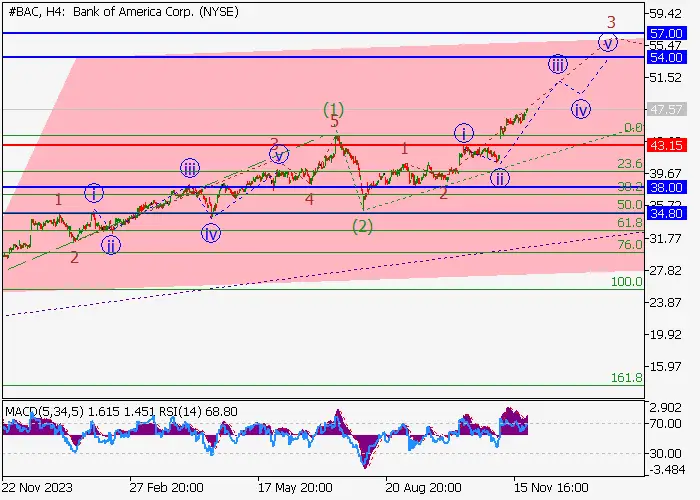This screenshot has width=700, height=500.
Task: Click the red 43.15 price level tag
Action: point(666,145)
